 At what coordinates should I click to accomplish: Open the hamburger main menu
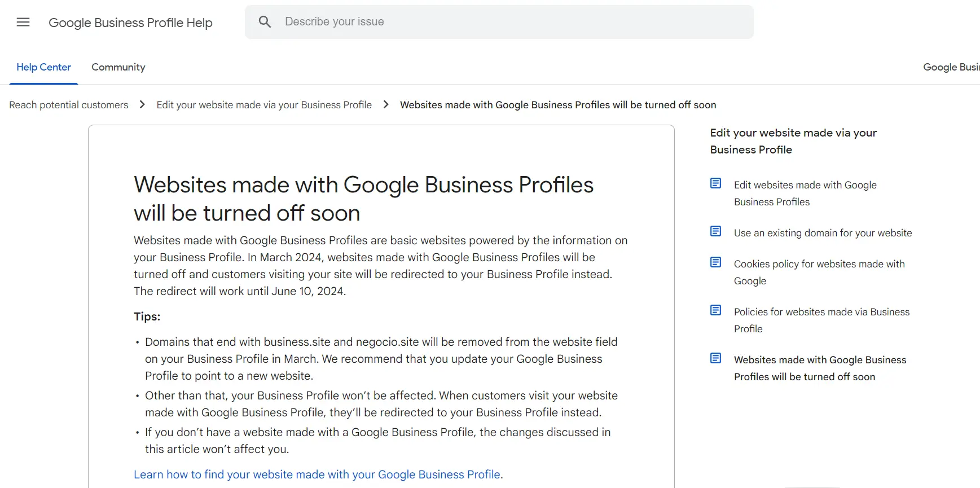(x=23, y=22)
